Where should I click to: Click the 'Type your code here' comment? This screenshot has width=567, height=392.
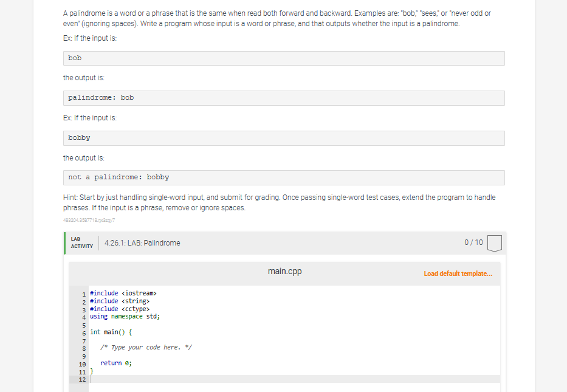[146, 348]
